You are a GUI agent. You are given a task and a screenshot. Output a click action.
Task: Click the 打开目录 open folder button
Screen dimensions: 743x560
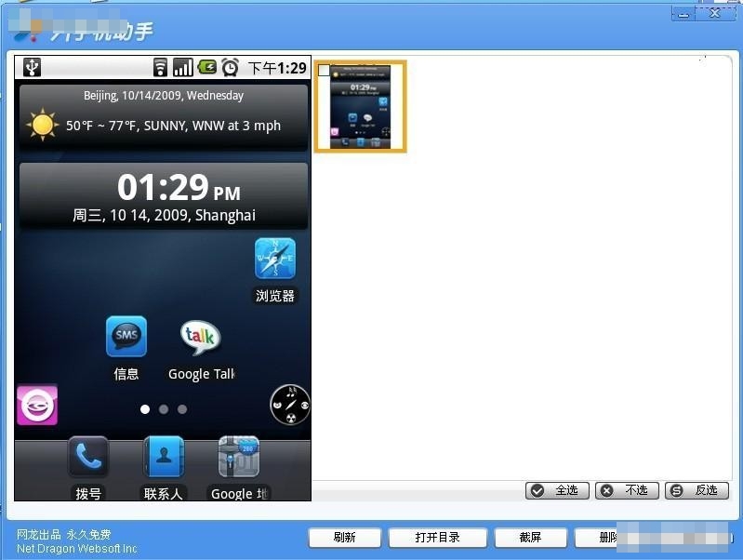(x=438, y=538)
